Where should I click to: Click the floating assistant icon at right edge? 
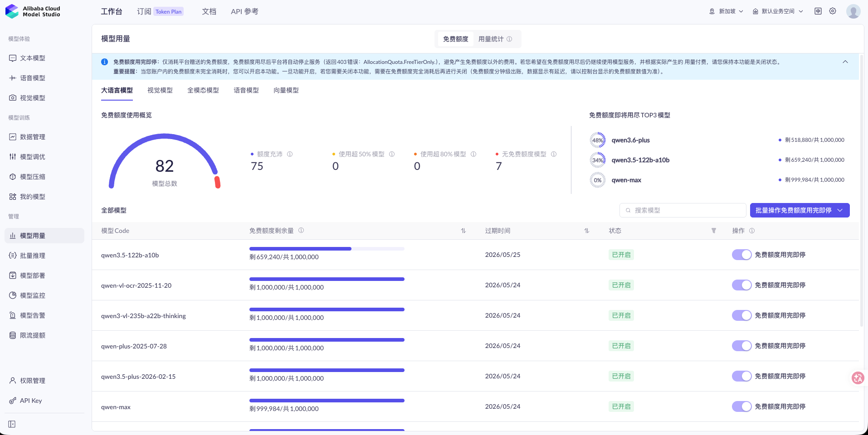click(858, 378)
